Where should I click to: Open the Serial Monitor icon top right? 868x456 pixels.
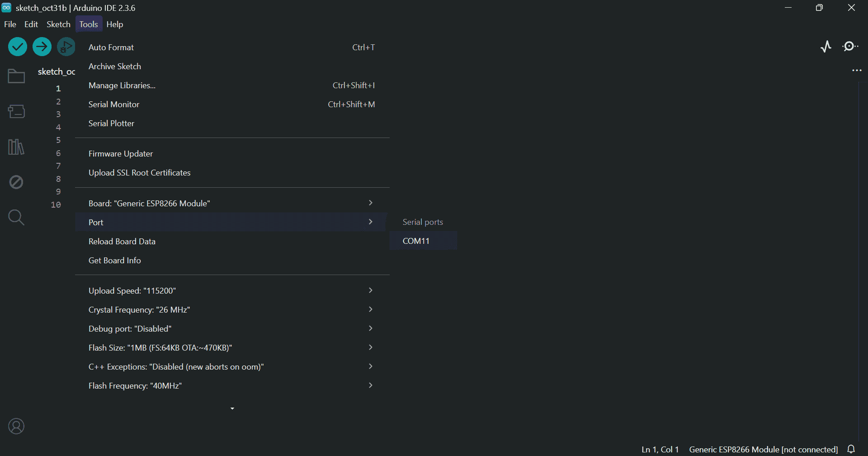(850, 46)
